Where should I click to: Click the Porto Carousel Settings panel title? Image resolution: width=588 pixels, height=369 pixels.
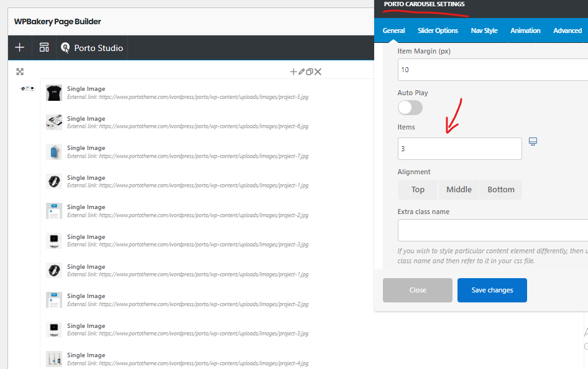[424, 4]
